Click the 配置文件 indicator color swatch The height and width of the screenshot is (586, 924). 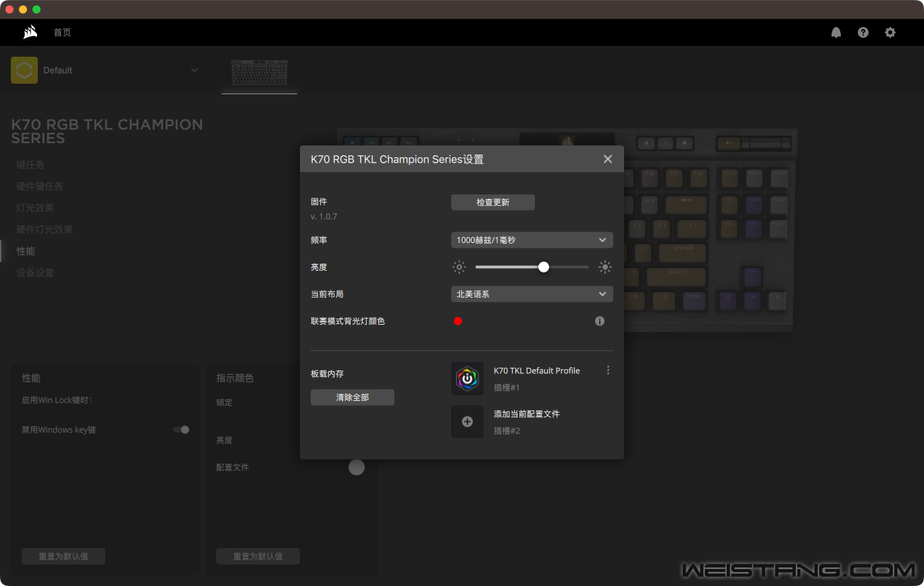(357, 467)
